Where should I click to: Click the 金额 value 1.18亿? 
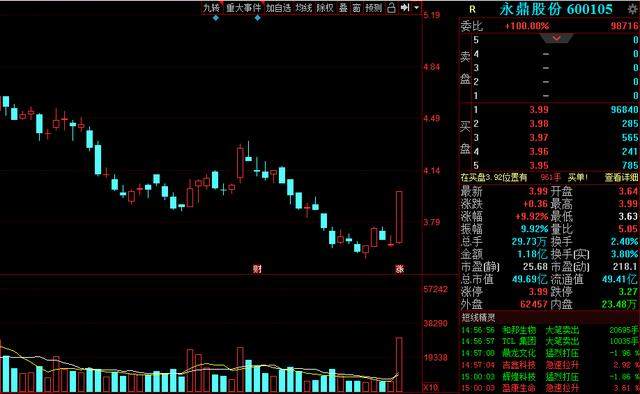[x=532, y=254]
